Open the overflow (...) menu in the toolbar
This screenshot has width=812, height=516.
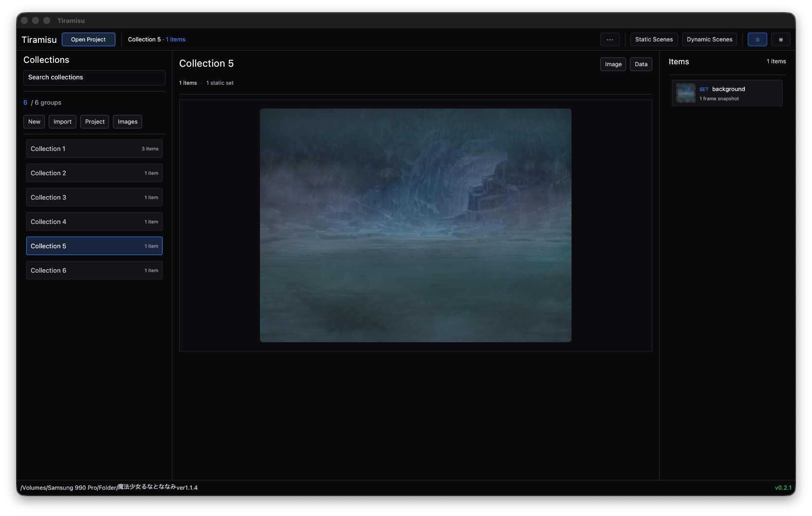(609, 39)
